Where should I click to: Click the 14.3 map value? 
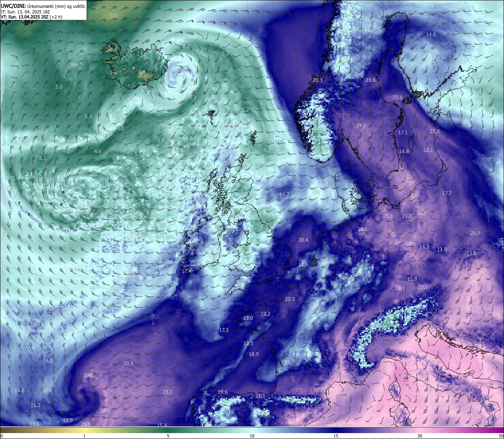click(x=424, y=246)
